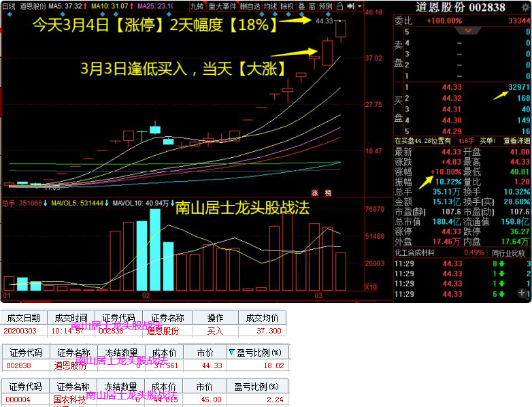Image resolution: width=532 pixels, height=407 pixels.
Task: Click the 换手(实) value 28.60%
Action: pyautogui.click(x=517, y=201)
